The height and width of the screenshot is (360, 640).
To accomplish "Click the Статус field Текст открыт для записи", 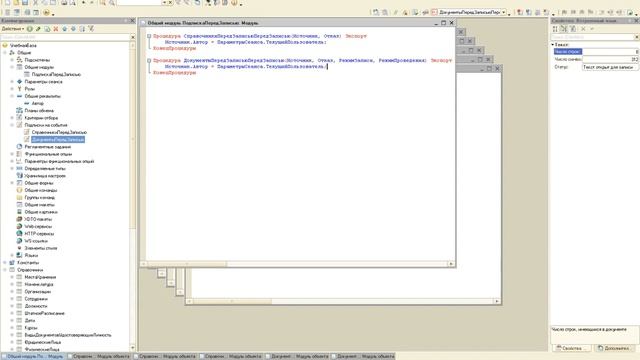I will [x=610, y=67].
